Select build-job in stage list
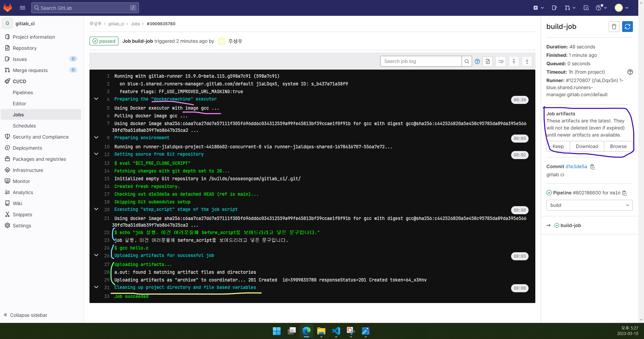 click(x=571, y=225)
